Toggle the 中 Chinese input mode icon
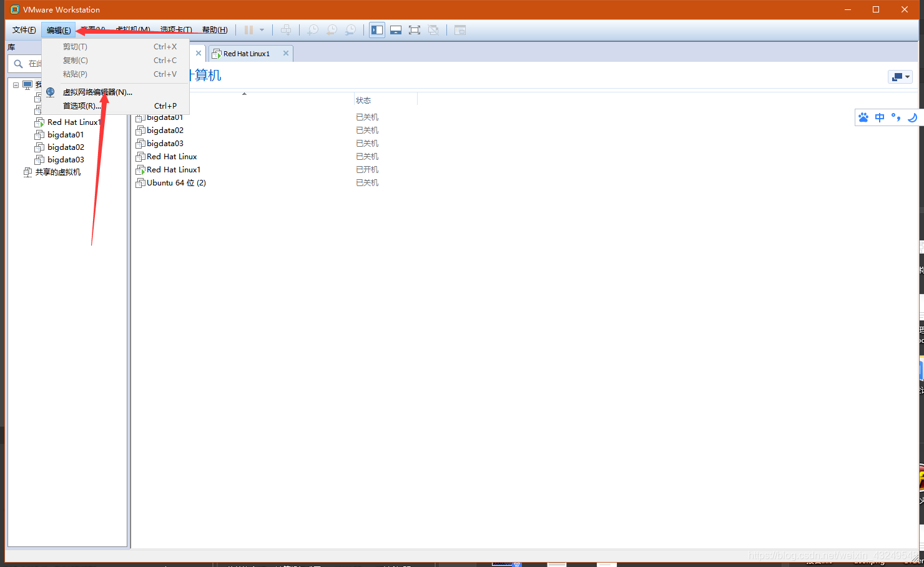This screenshot has height=567, width=924. click(x=880, y=117)
